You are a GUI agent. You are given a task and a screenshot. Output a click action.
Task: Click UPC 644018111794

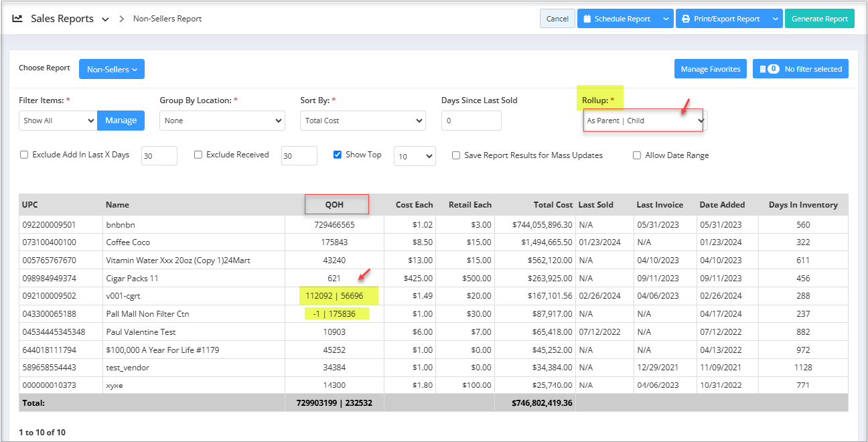[x=49, y=350]
